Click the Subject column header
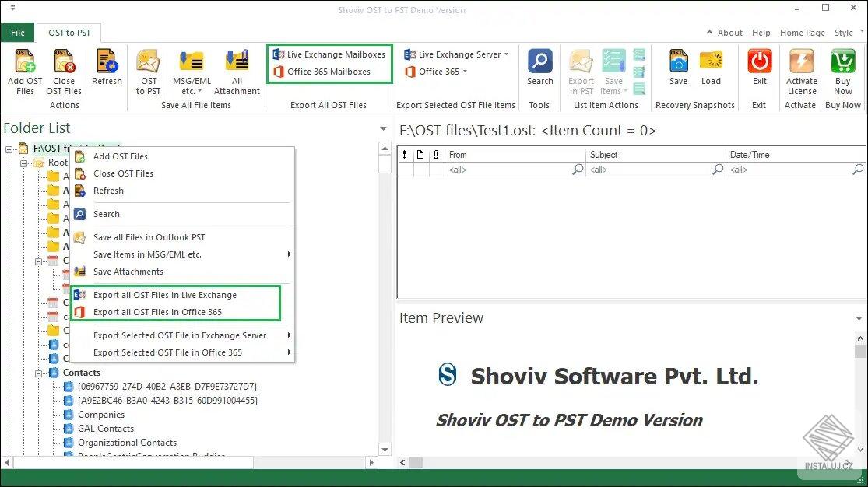The height and width of the screenshot is (487, 868). 655,155
